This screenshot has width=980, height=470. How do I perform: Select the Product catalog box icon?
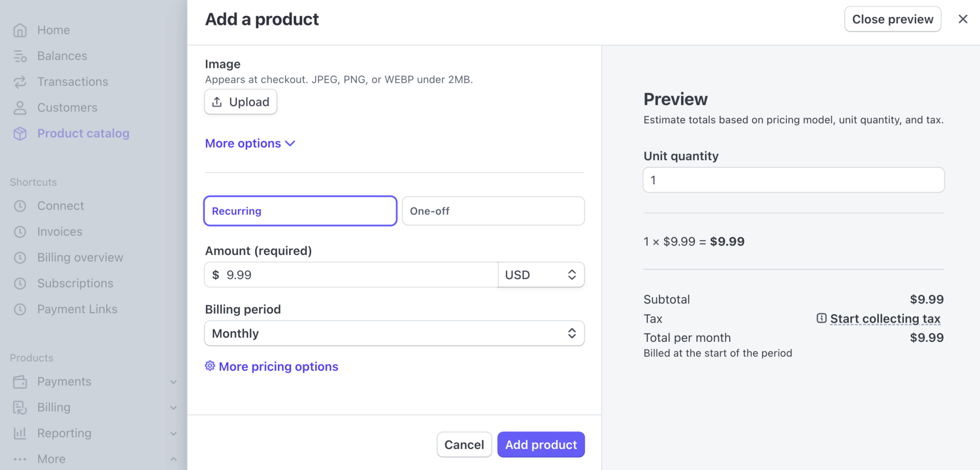tap(20, 133)
